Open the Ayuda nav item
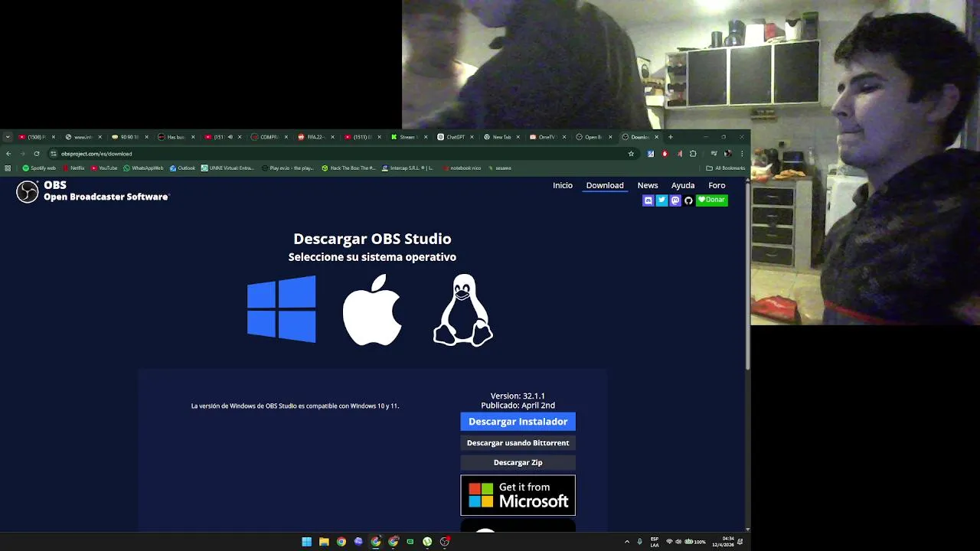The width and height of the screenshot is (980, 551). [x=683, y=185]
